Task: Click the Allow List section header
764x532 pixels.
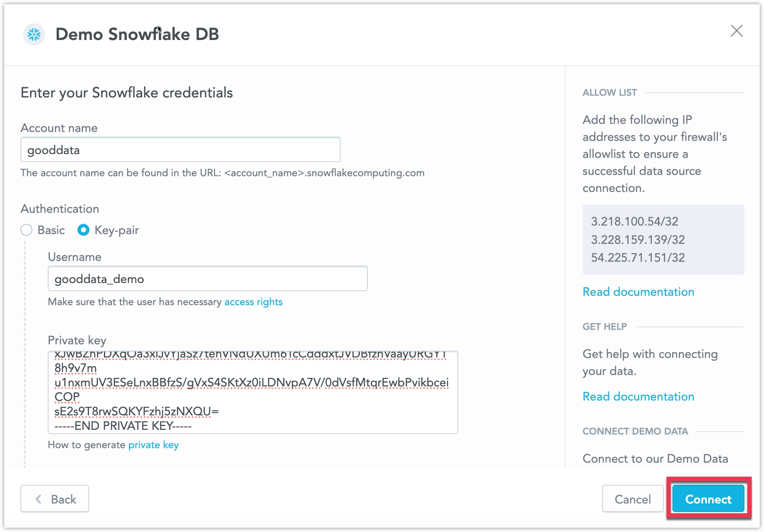Action: coord(609,92)
